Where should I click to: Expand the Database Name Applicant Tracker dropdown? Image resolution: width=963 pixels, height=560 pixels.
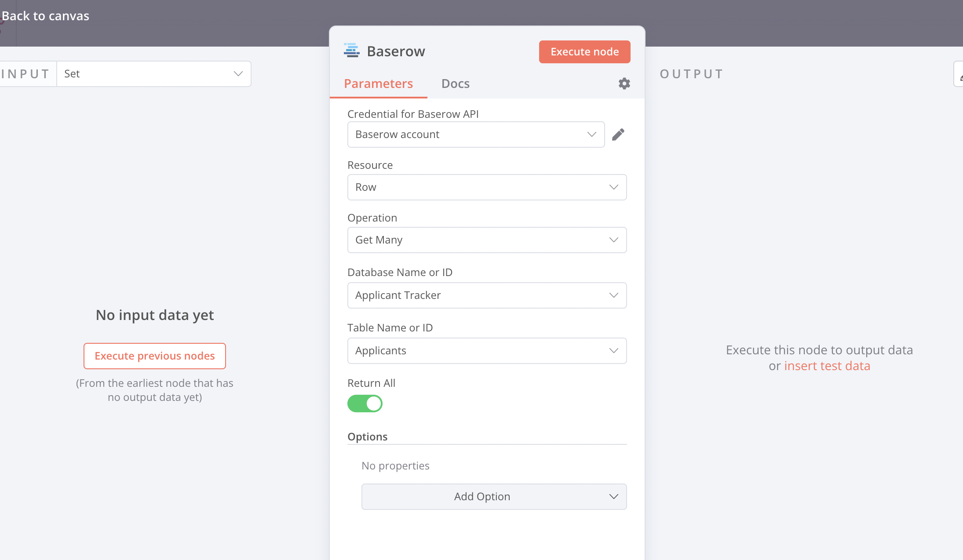point(486,295)
